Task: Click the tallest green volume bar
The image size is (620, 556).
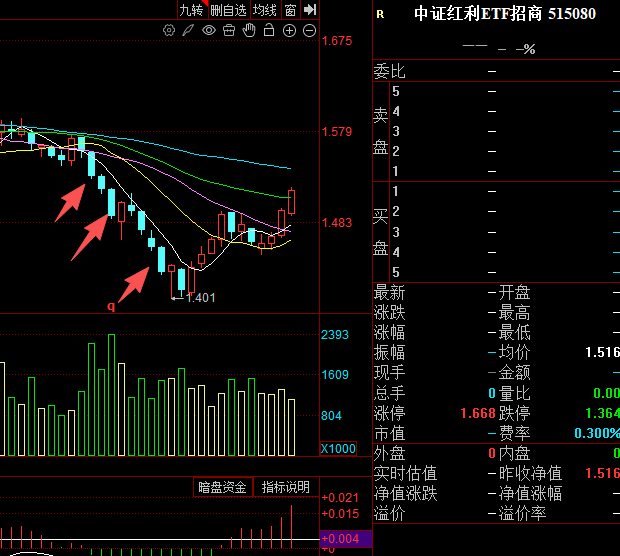Action: [x=112, y=395]
